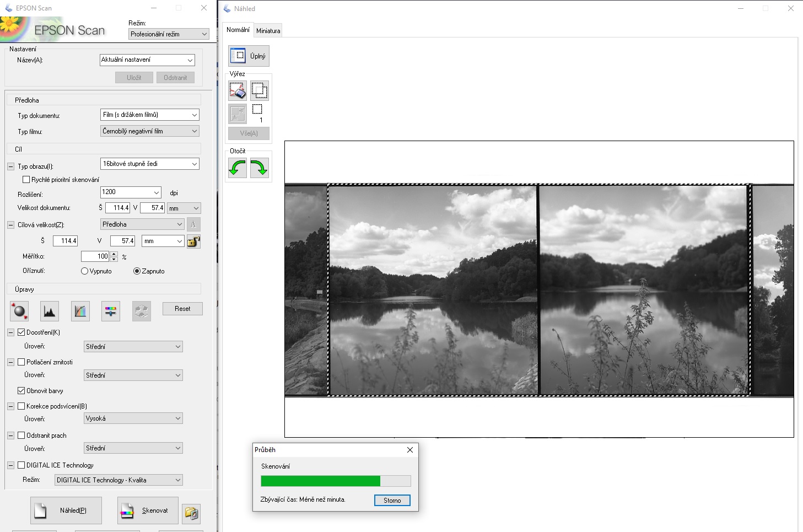Switch to the Miniatura tab
Image resolution: width=803 pixels, height=532 pixels.
click(268, 31)
